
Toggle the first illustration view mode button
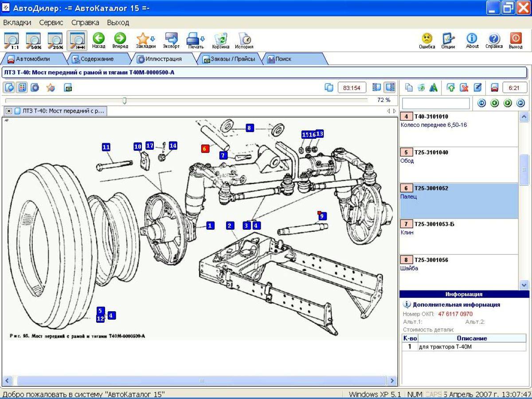[9, 87]
